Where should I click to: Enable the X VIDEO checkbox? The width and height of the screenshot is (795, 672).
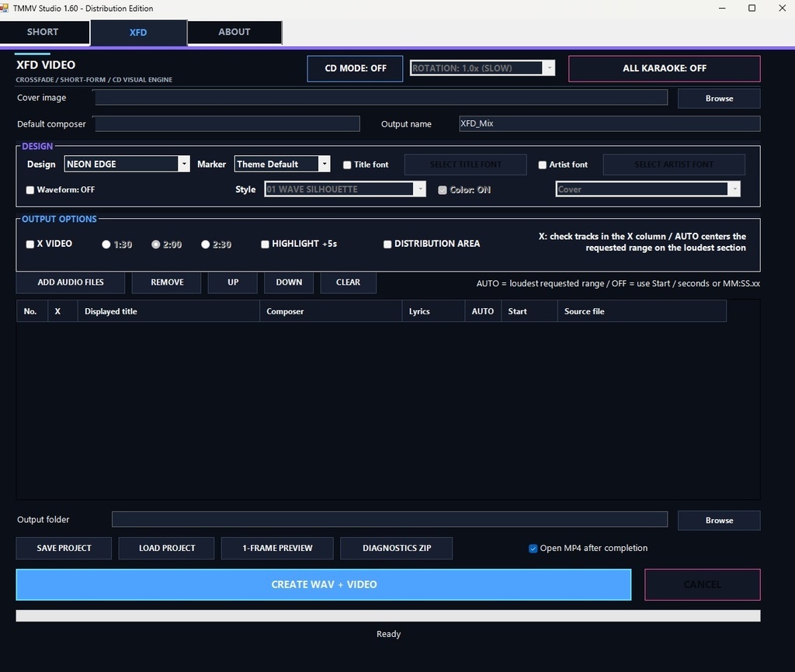coord(30,244)
